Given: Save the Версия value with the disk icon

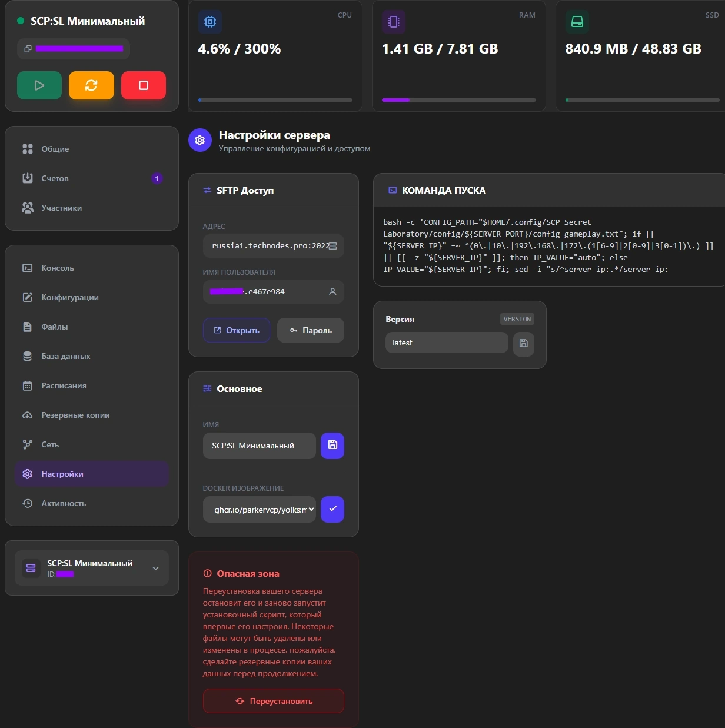Looking at the screenshot, I should click(524, 343).
